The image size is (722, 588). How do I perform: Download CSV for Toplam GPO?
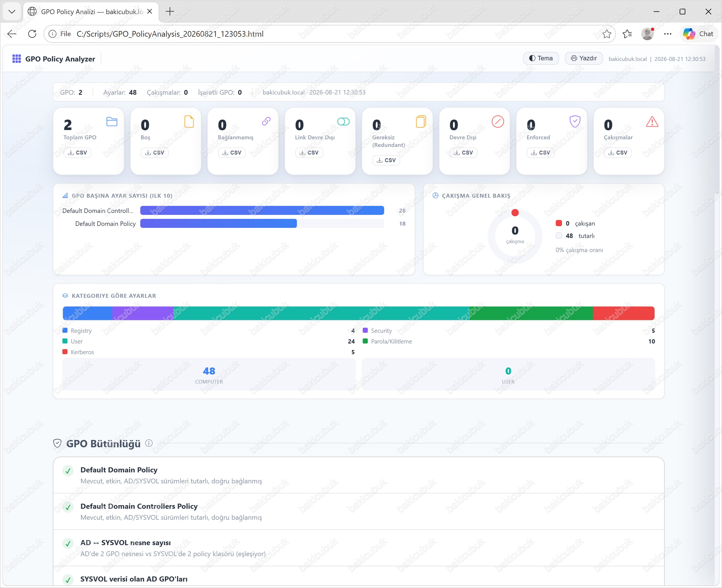point(78,153)
